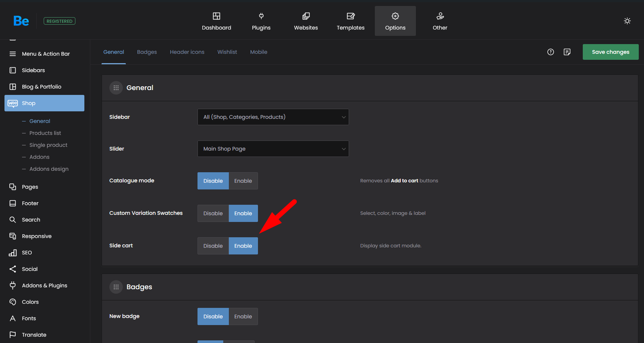Click the Footer icon
Image resolution: width=644 pixels, height=343 pixels.
(13, 203)
